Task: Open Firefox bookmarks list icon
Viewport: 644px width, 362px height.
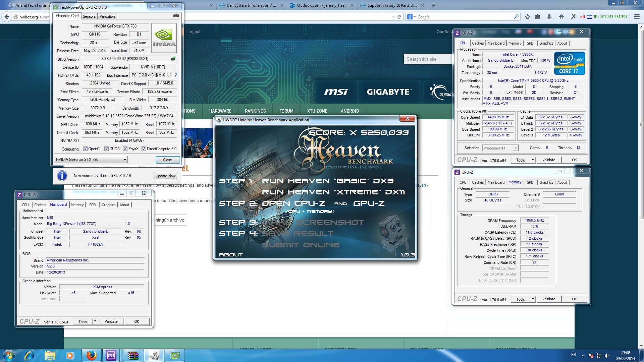Action: pyautogui.click(x=538, y=17)
